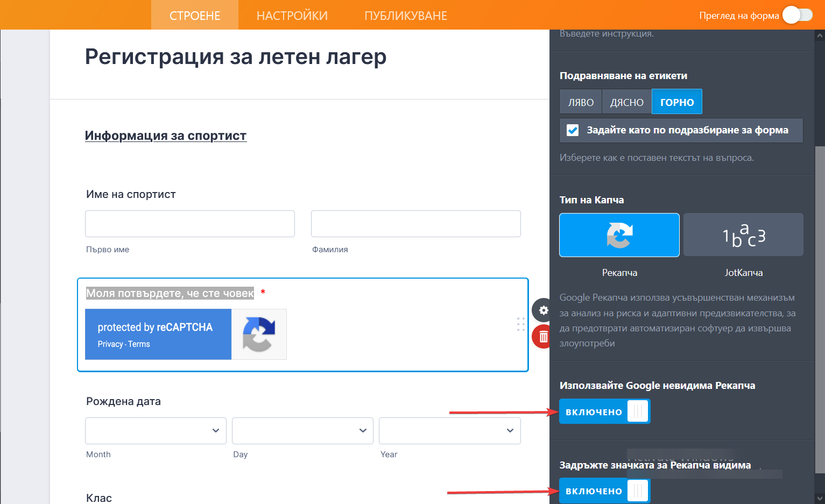This screenshot has width=825, height=504.
Task: Select the Рекапча captcha type tile
Action: pyautogui.click(x=619, y=235)
